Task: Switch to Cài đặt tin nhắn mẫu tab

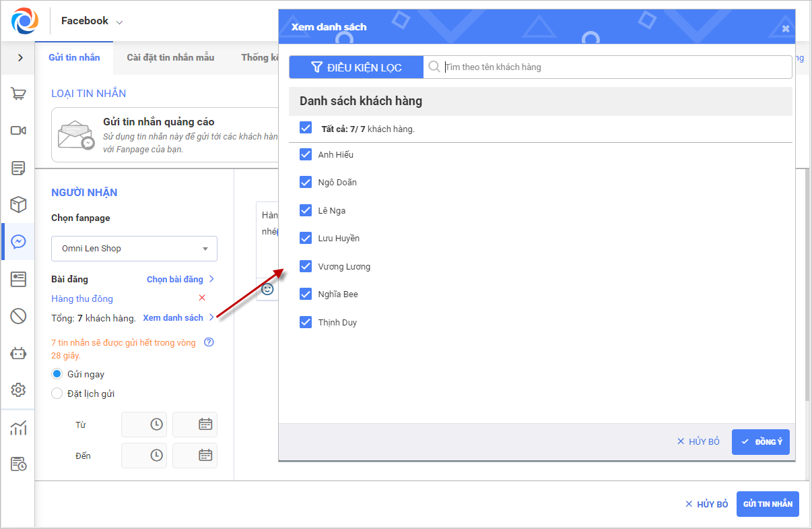Action: coord(170,57)
